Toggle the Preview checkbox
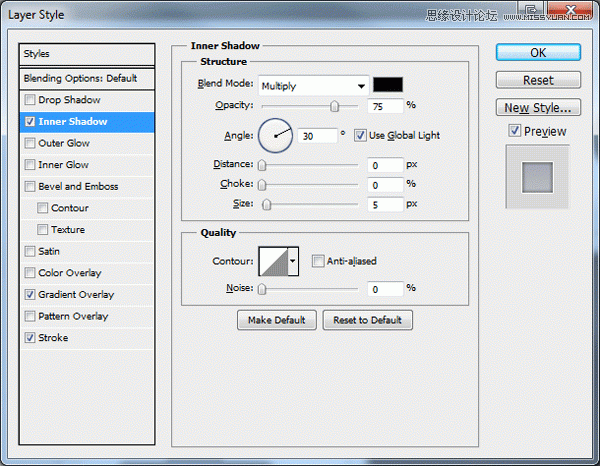Viewport: 600px width, 466px height. [x=514, y=131]
